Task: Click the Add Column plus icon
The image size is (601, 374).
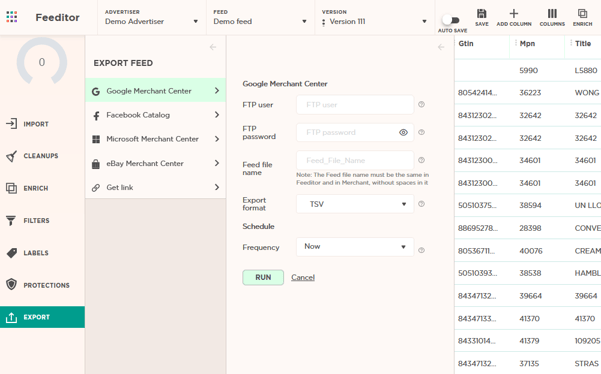Action: [x=514, y=14]
